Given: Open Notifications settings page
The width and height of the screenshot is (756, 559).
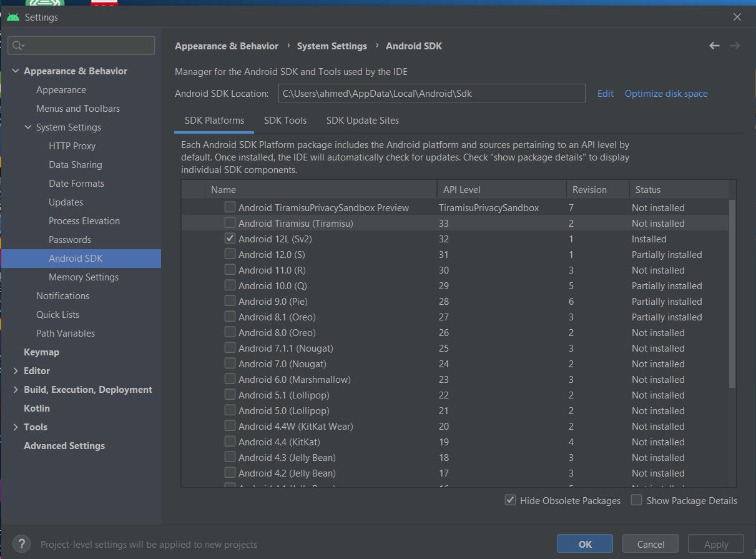Looking at the screenshot, I should pos(62,296).
